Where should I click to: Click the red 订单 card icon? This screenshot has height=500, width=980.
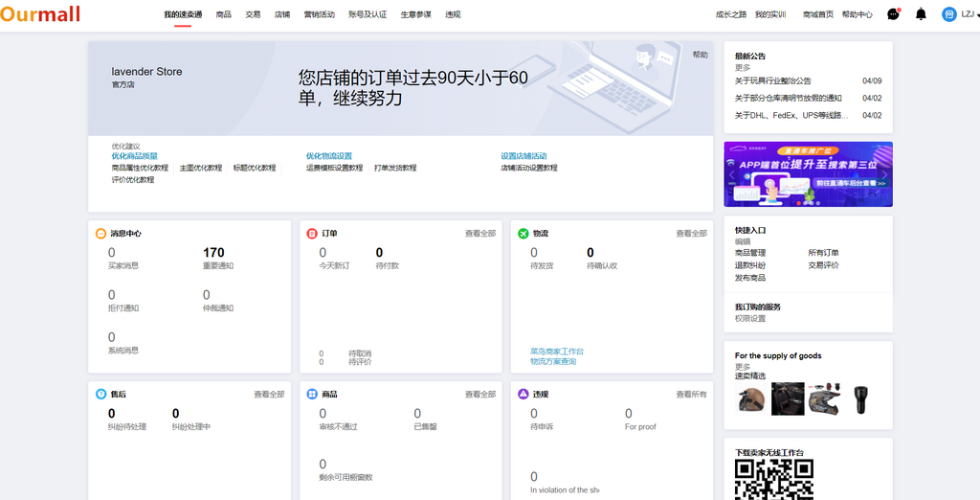(312, 234)
